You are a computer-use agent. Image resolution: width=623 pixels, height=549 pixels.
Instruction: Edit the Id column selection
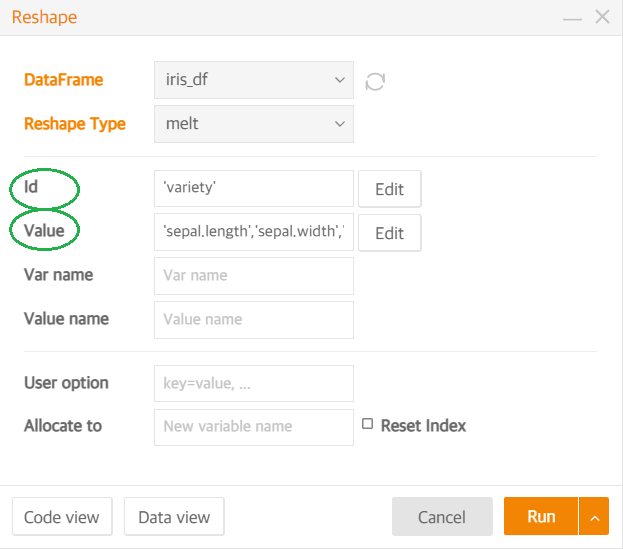click(x=389, y=189)
